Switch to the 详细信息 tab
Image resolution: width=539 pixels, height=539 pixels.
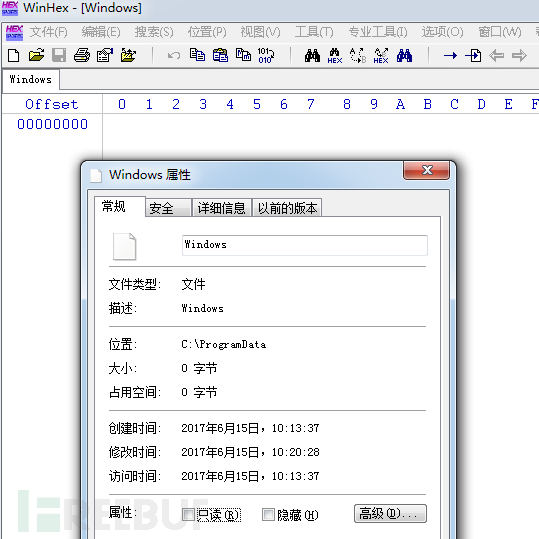click(222, 208)
